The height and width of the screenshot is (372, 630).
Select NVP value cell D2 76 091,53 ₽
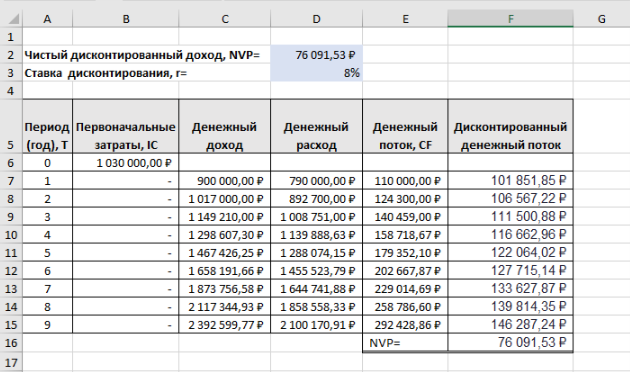coord(317,55)
